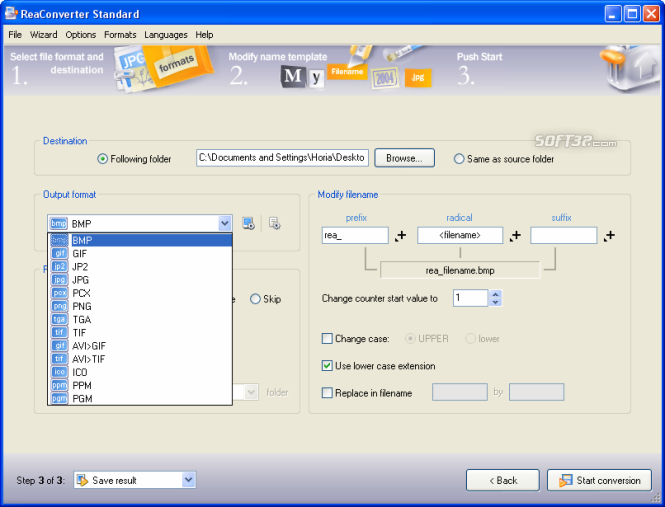Image resolution: width=665 pixels, height=507 pixels.
Task: Click the orange formats folder banner icon
Action: click(176, 66)
